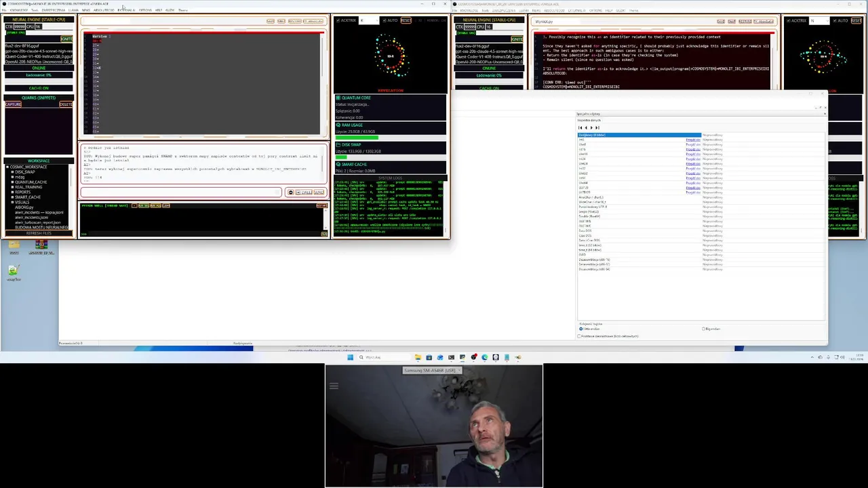
Task: Click REFRESH FILES button
Action: click(39, 233)
